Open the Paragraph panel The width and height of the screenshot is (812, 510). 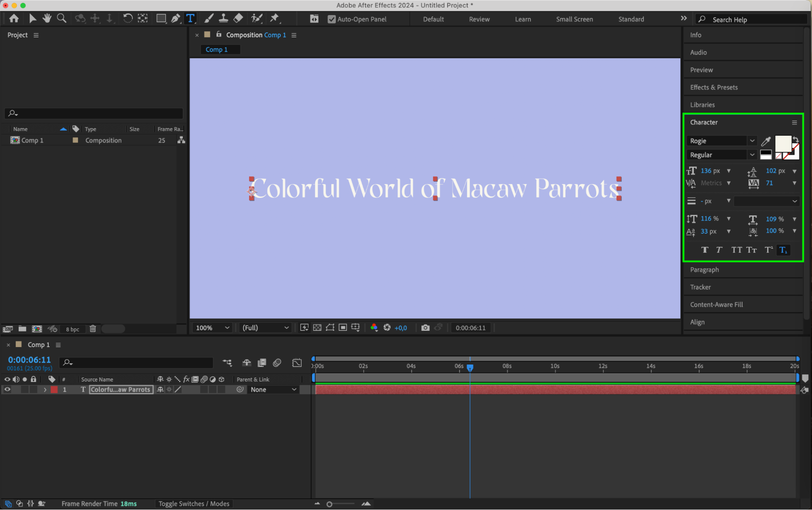704,269
